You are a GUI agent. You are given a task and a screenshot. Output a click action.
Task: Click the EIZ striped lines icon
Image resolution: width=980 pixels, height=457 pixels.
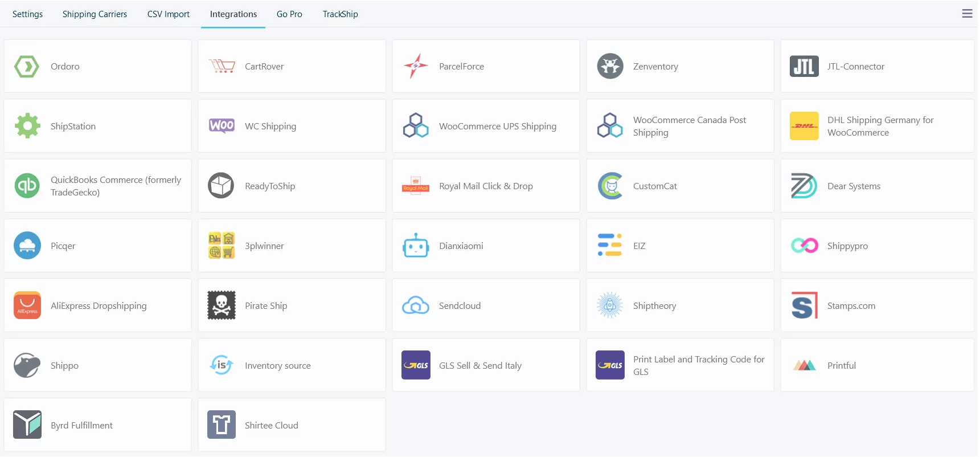tap(610, 245)
